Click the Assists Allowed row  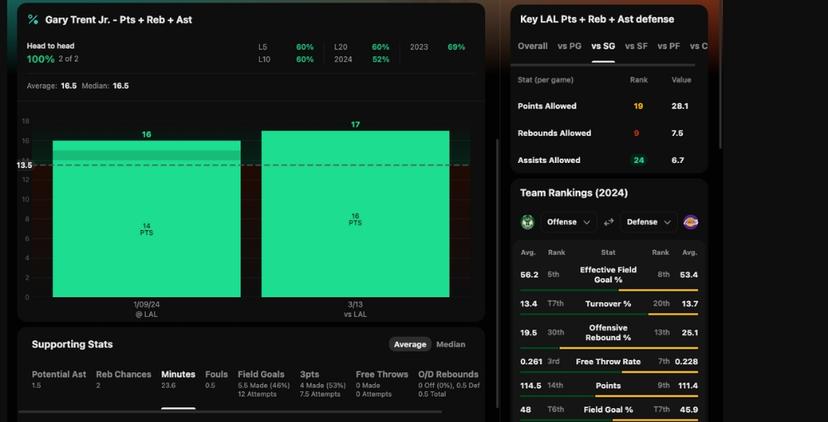pyautogui.click(x=608, y=160)
